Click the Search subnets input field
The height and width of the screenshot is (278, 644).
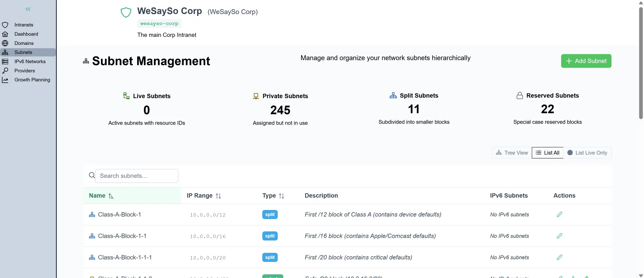(137, 176)
